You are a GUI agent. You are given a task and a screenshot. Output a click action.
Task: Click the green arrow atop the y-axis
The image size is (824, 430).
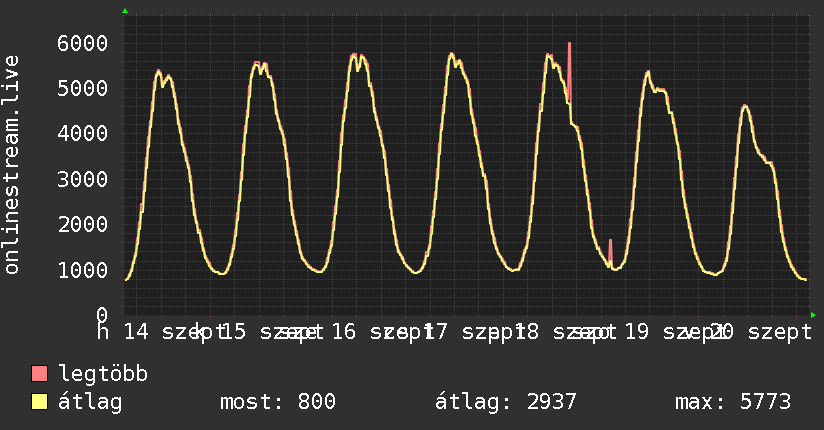125,11
